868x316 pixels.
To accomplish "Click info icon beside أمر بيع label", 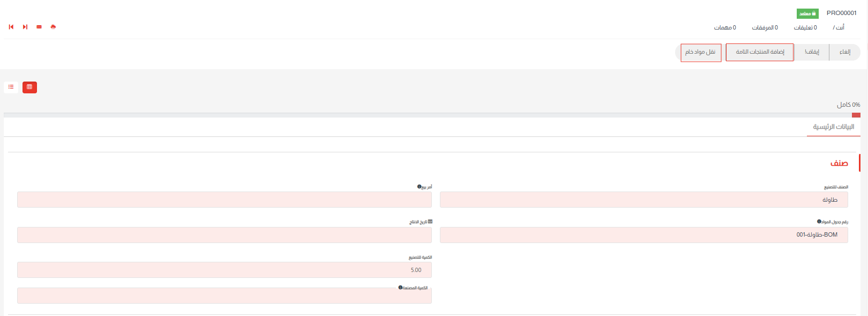I will (419, 187).
